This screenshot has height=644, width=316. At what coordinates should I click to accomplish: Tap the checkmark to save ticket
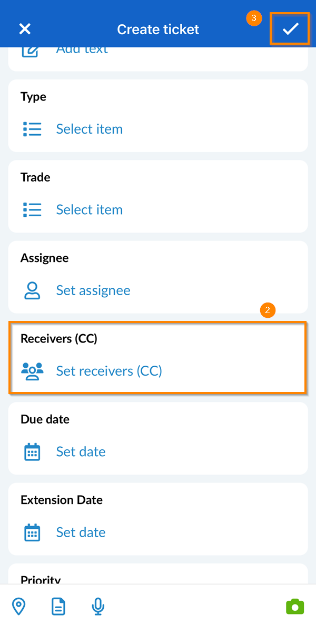pyautogui.click(x=290, y=29)
